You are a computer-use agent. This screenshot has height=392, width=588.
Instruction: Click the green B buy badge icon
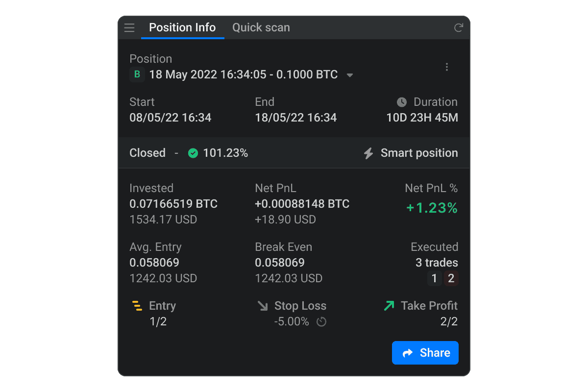click(137, 74)
